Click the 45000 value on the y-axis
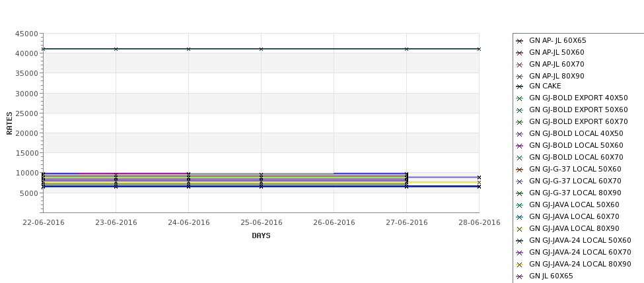Screen dimensions: 644x283 [x=26, y=34]
